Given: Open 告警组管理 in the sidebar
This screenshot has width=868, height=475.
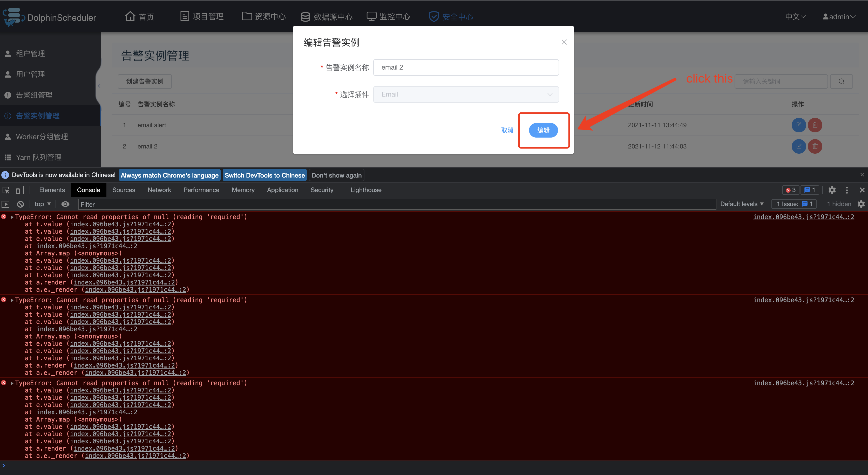Looking at the screenshot, I should click(34, 95).
